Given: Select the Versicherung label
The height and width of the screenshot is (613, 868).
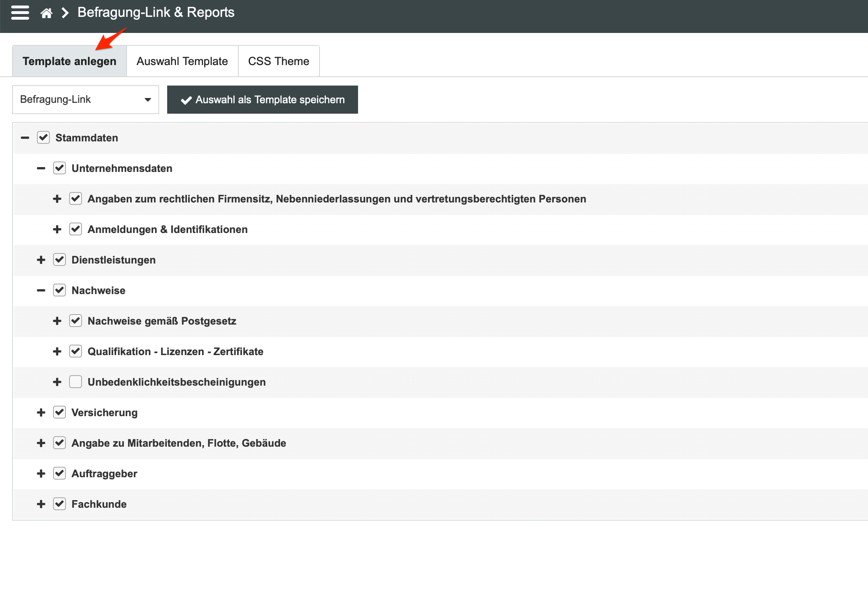Looking at the screenshot, I should click(x=104, y=413).
